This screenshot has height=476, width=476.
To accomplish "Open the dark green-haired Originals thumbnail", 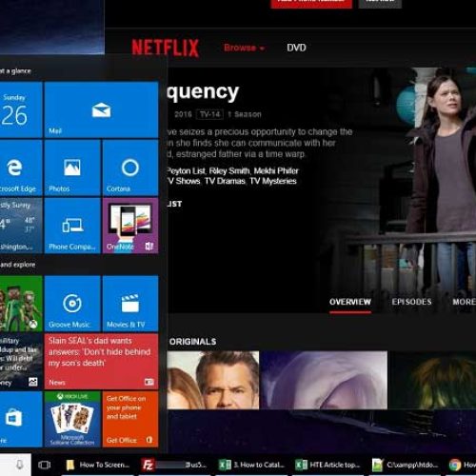I will [432, 380].
